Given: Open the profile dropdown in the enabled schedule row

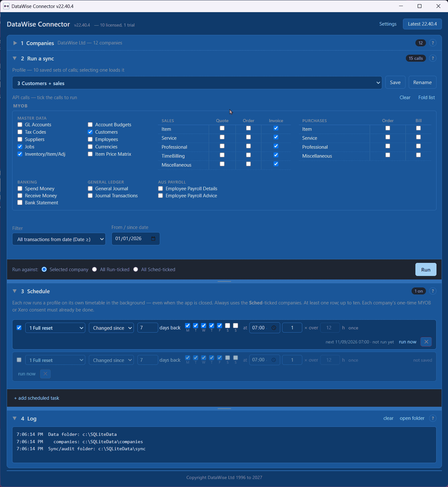Looking at the screenshot, I should pos(55,328).
